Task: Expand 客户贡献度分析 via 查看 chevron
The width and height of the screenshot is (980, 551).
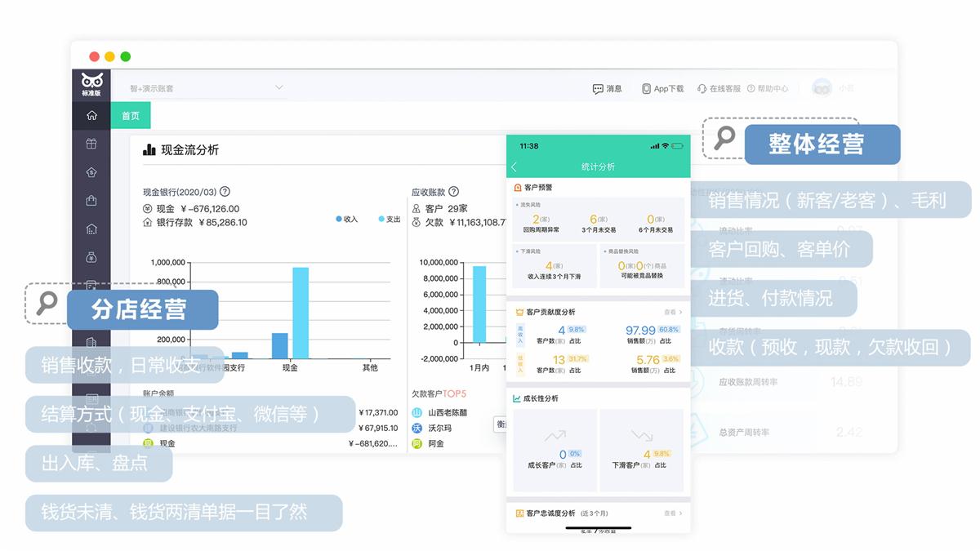Action: [673, 312]
